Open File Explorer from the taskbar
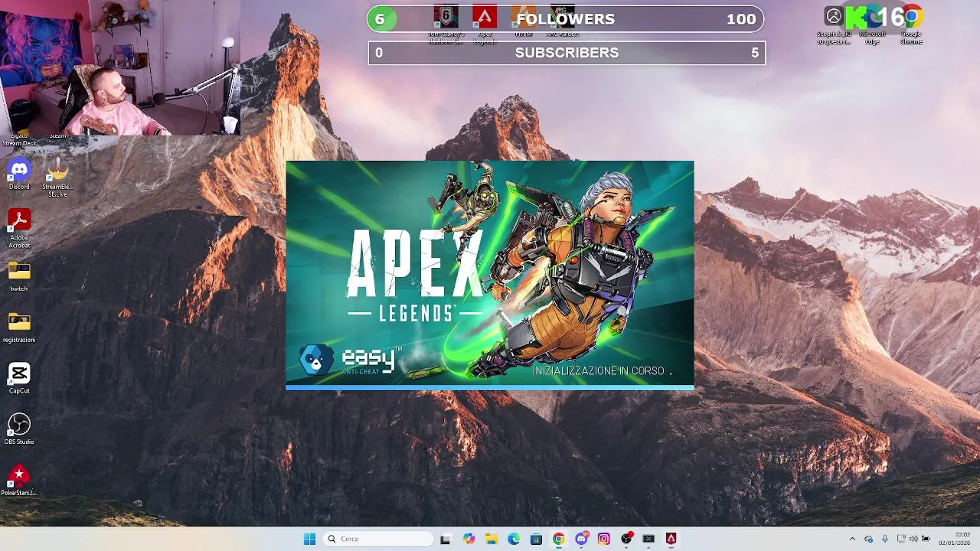980x551 pixels. pos(491,539)
